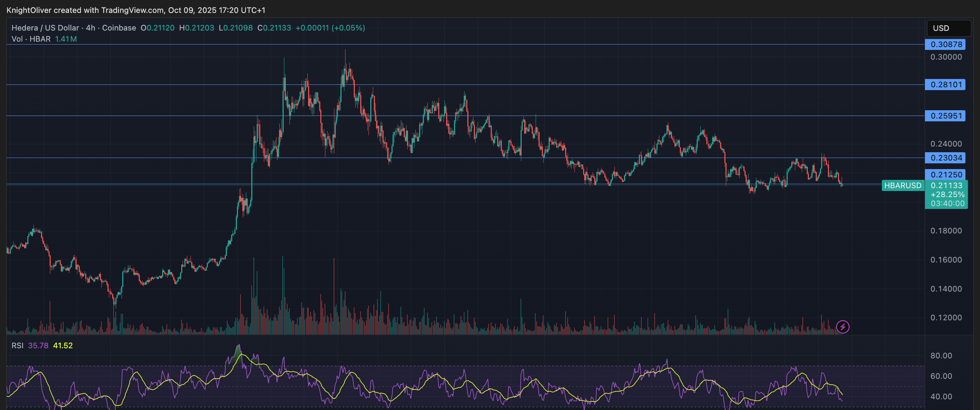Click the 0.25951 price level label
Image resolution: width=980 pixels, height=410 pixels.
pos(945,116)
